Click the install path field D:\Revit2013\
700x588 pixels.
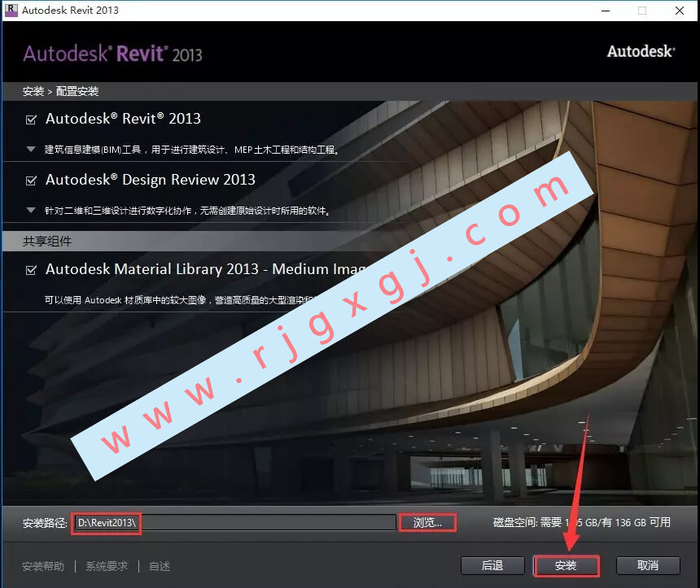[x=234, y=522]
